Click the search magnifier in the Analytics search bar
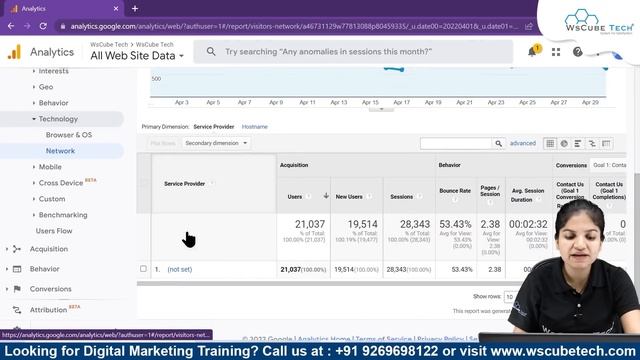640x360 pixels. pos(211,51)
